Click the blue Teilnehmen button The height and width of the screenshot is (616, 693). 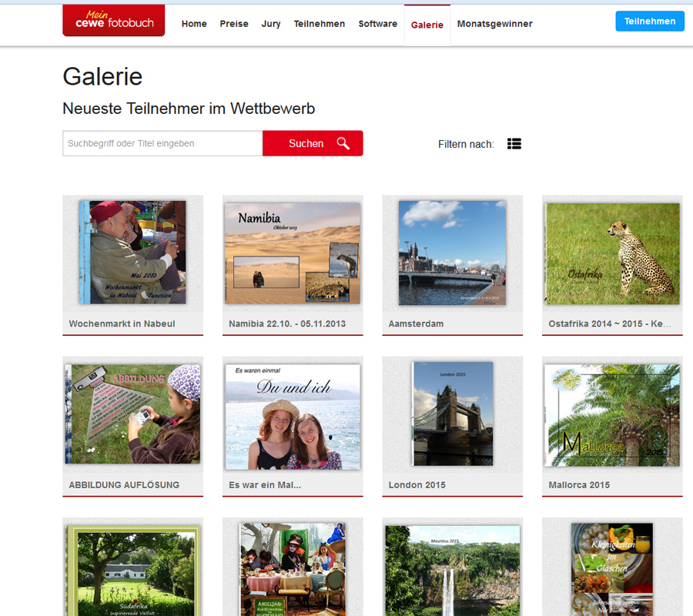(x=650, y=22)
